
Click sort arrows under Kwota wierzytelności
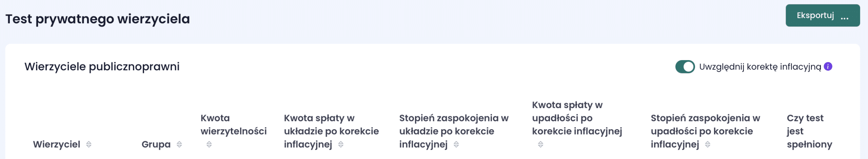209,144
